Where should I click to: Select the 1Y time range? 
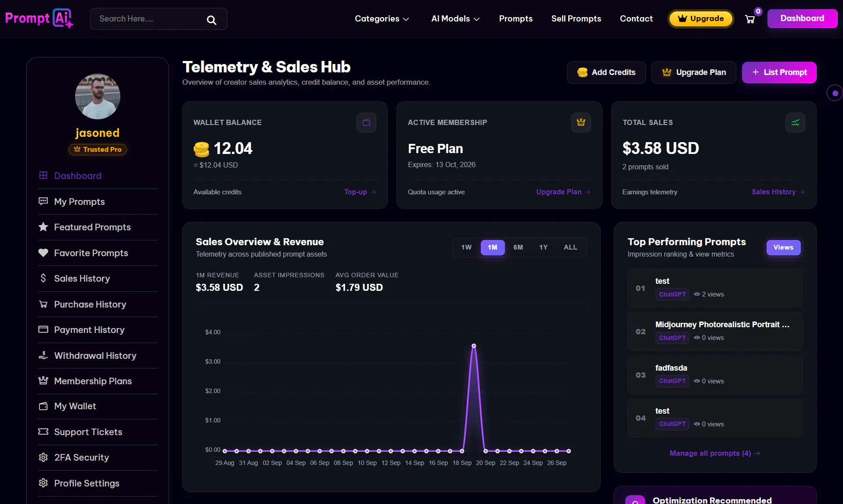click(x=544, y=247)
